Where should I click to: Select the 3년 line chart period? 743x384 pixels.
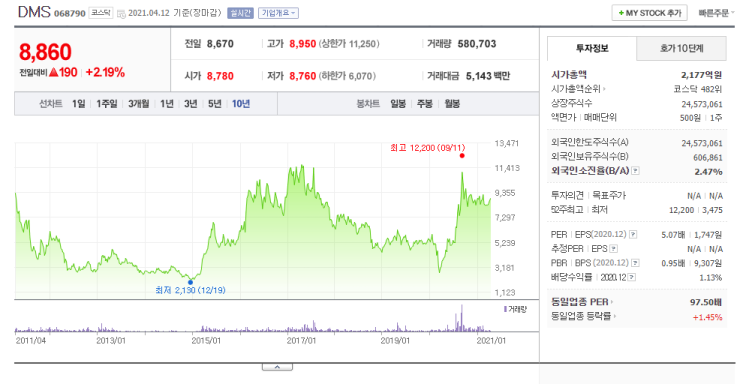tap(190, 104)
